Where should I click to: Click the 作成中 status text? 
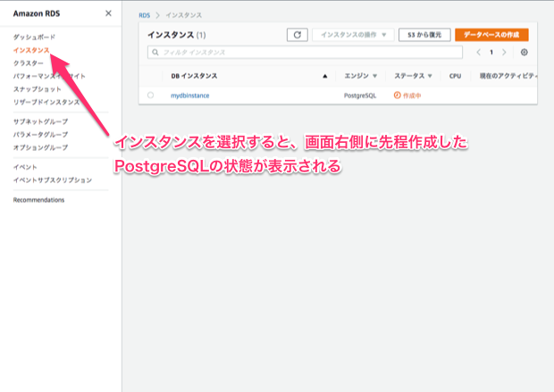click(x=412, y=96)
